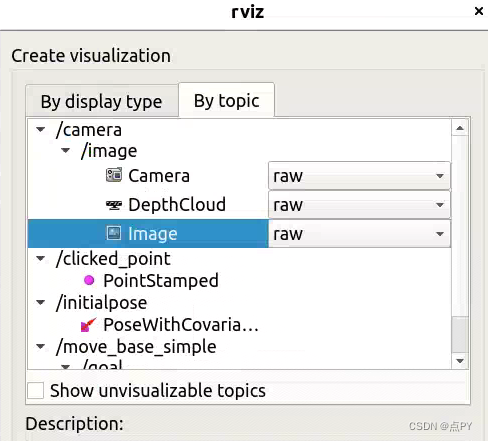Click the topic list scroll-down arrow
This screenshot has height=441, width=488.
(x=460, y=361)
